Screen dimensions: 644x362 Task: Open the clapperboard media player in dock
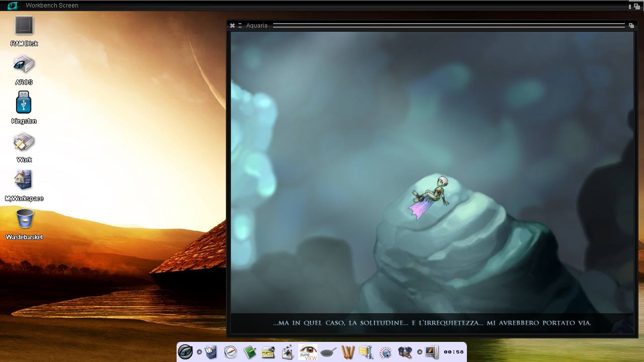point(288,352)
